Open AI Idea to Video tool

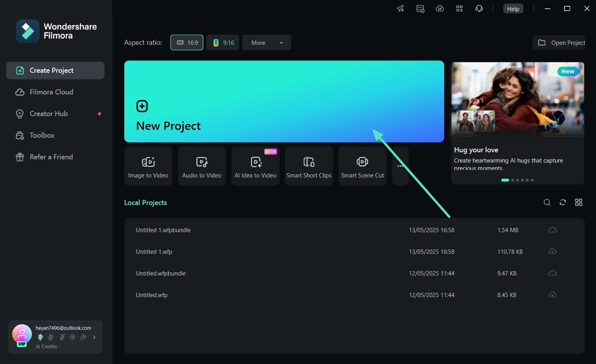tap(255, 166)
